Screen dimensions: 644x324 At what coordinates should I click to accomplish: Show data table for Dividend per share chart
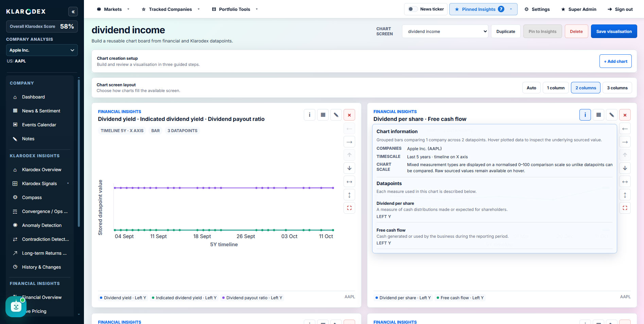click(598, 115)
